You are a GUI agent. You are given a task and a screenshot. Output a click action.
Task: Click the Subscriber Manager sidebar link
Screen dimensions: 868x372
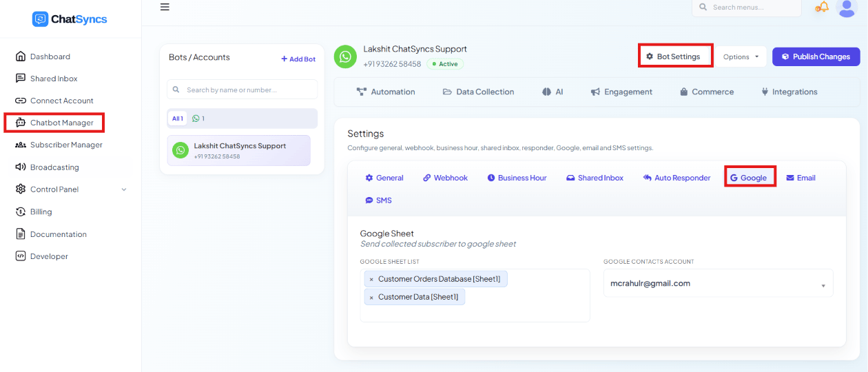point(66,145)
